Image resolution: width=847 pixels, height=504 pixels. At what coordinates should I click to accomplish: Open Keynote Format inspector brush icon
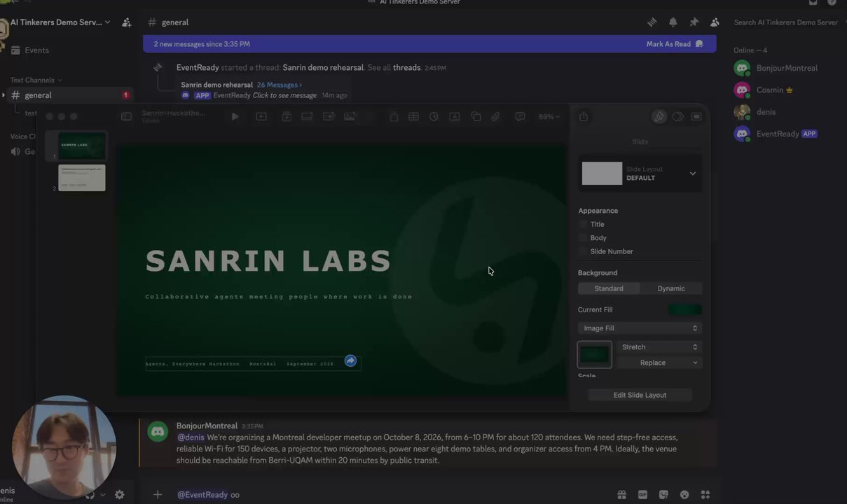tap(659, 117)
